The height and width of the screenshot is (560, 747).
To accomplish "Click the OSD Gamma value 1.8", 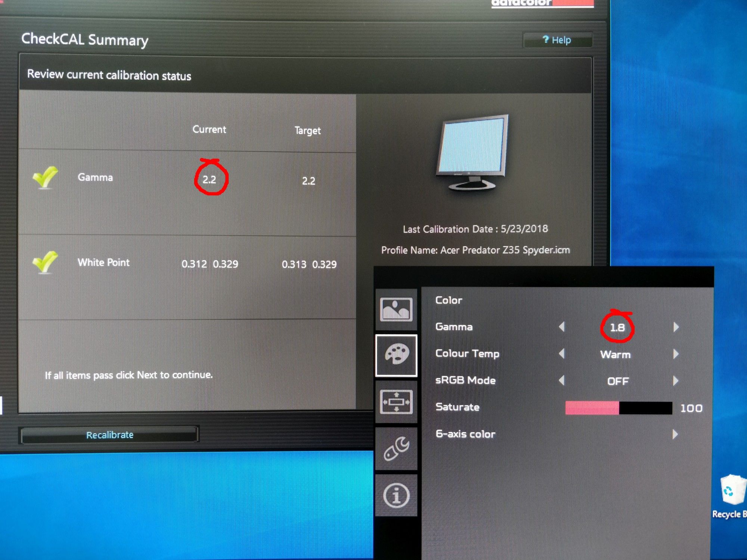I will (x=617, y=328).
